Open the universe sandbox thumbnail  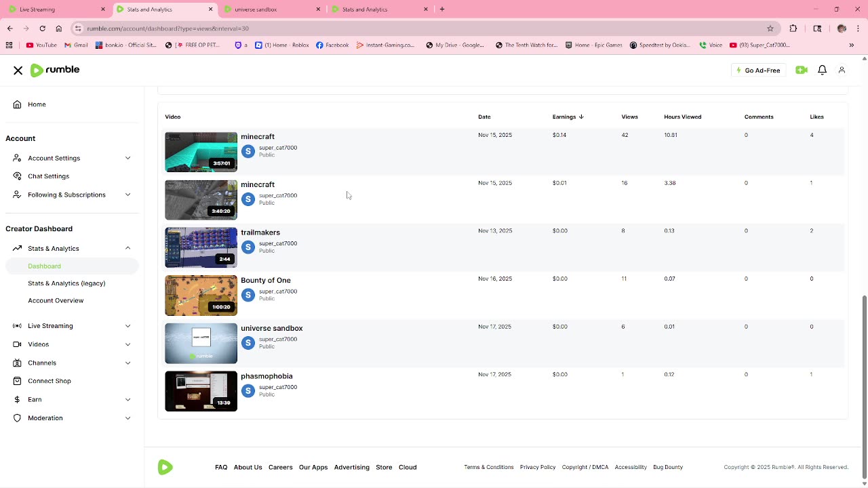pyautogui.click(x=201, y=344)
